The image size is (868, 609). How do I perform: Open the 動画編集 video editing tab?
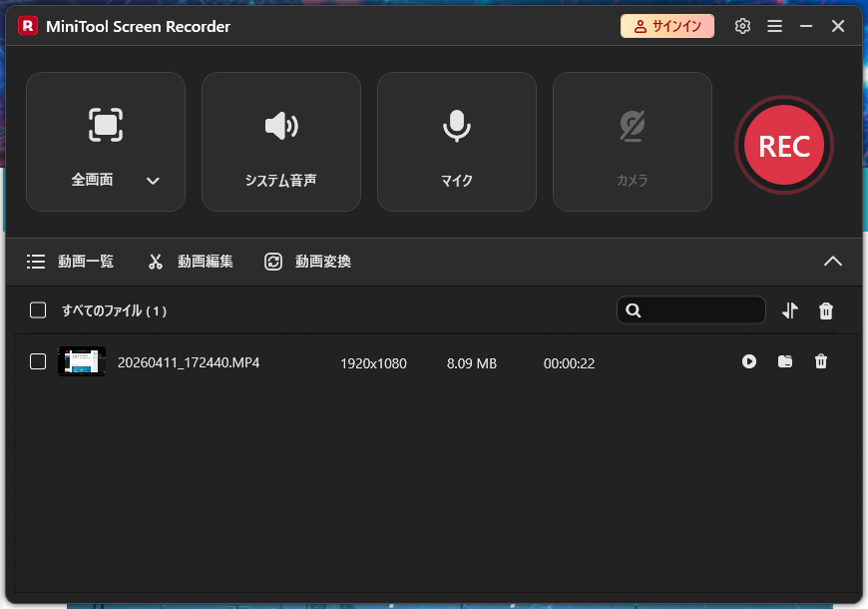pos(191,262)
